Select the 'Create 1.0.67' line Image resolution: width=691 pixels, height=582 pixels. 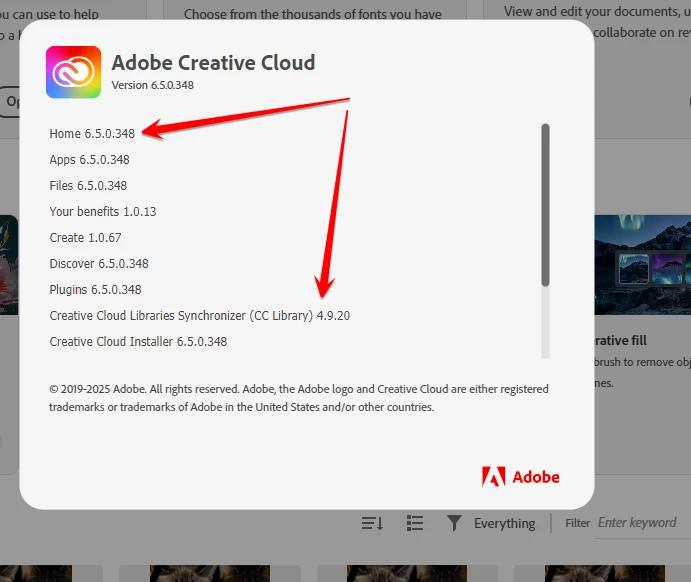(x=85, y=237)
